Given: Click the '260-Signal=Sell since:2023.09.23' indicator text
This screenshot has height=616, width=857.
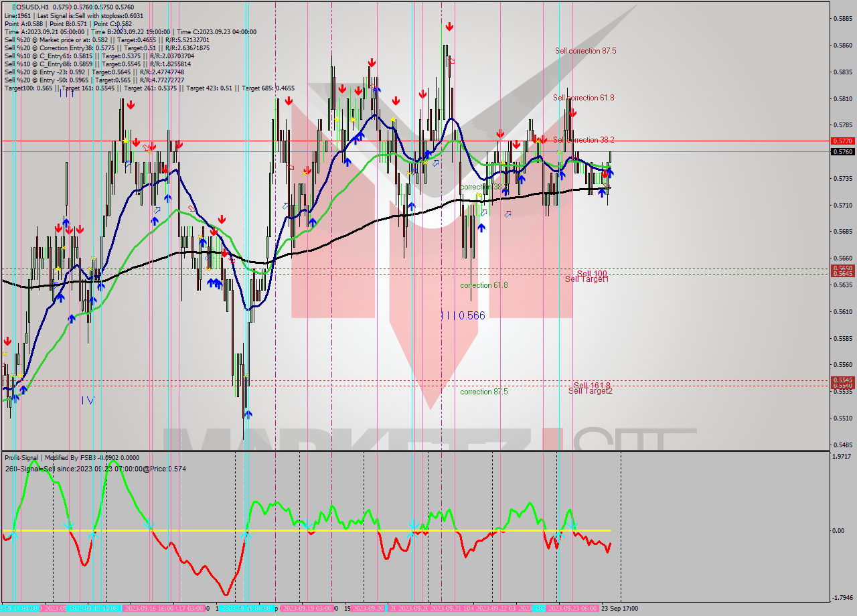Looking at the screenshot, I should point(95,469).
